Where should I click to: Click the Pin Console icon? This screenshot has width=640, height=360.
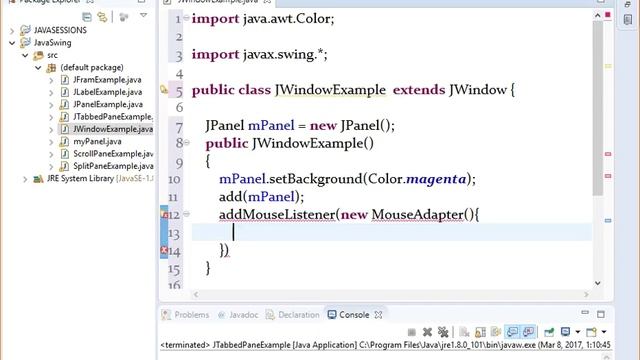tap(549, 332)
